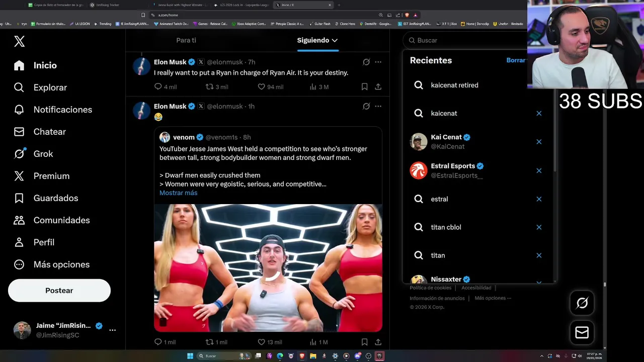
Task: Play the Jesse James West video thumbnail
Action: [x=268, y=267]
